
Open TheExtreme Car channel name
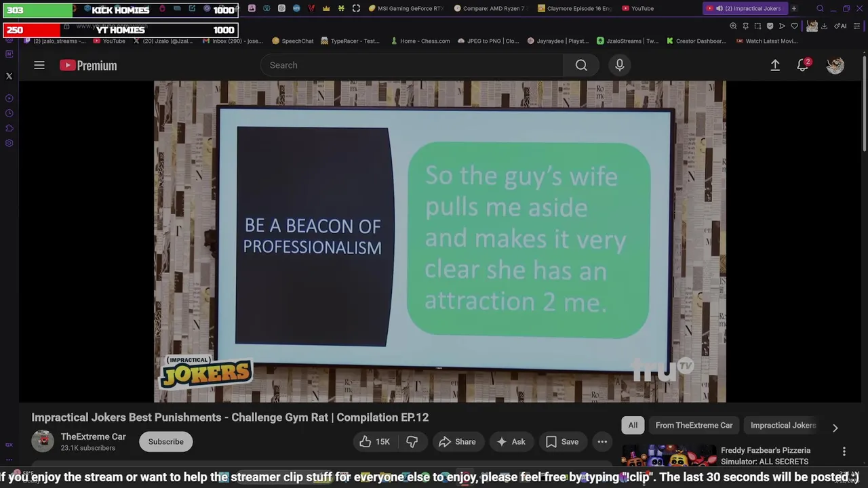[94, 436]
